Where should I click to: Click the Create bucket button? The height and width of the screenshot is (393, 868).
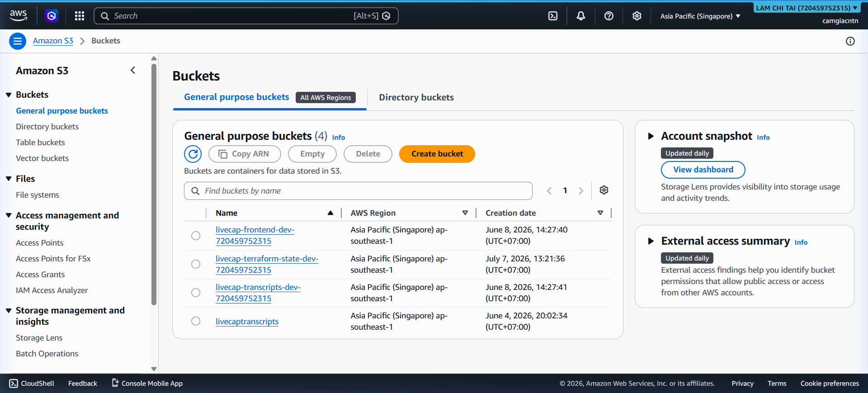437,154
